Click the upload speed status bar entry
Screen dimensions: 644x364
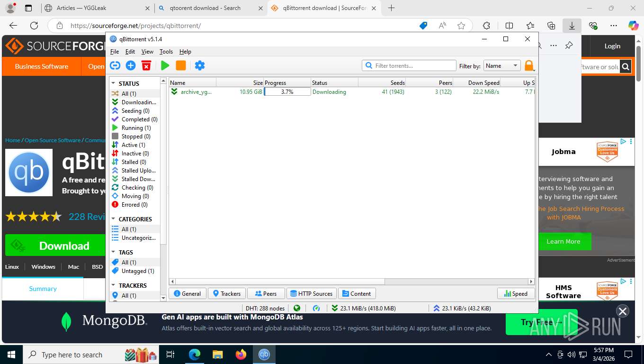coord(462,308)
